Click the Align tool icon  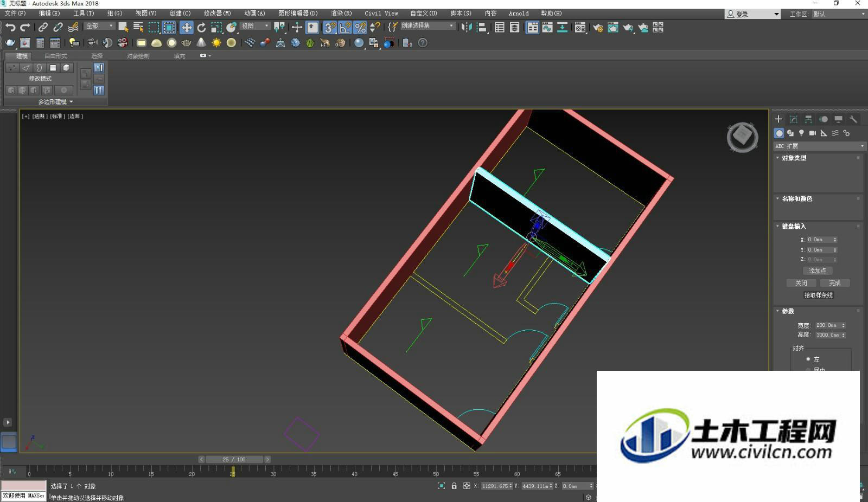pyautogui.click(x=481, y=27)
